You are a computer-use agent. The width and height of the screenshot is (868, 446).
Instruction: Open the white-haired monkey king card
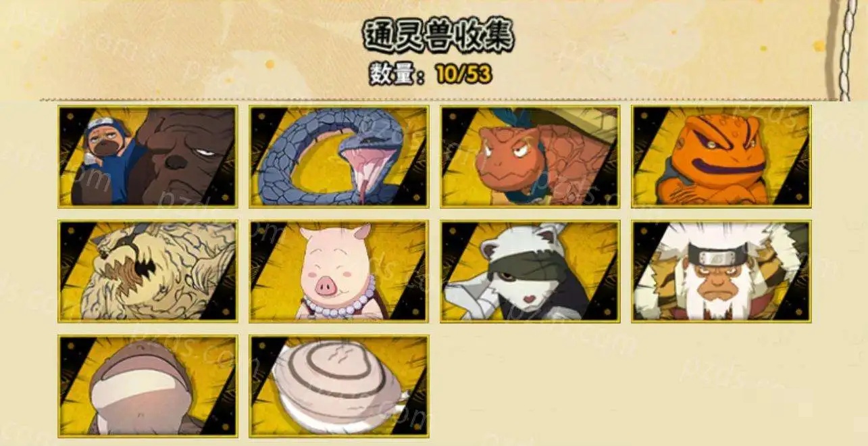pos(721,271)
